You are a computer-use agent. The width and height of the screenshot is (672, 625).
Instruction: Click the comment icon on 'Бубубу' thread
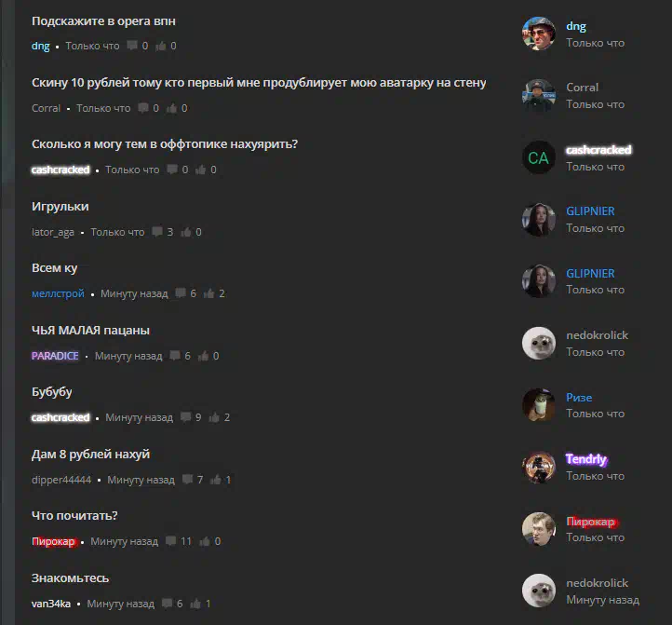(x=185, y=417)
